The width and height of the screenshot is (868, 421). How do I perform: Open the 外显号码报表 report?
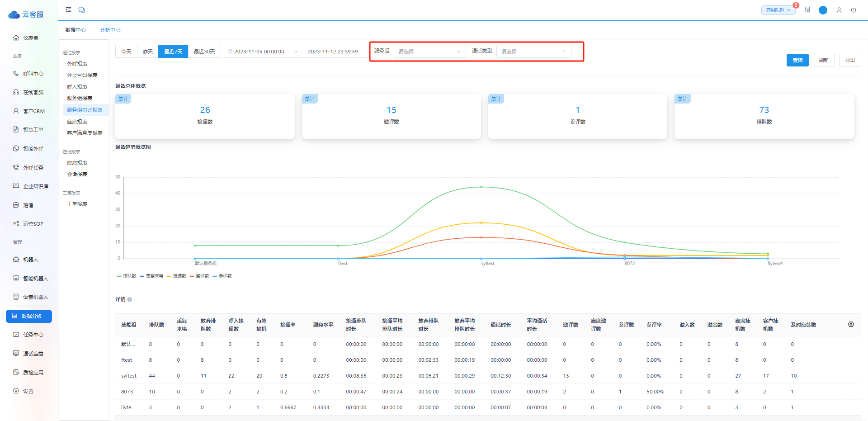pyautogui.click(x=82, y=75)
